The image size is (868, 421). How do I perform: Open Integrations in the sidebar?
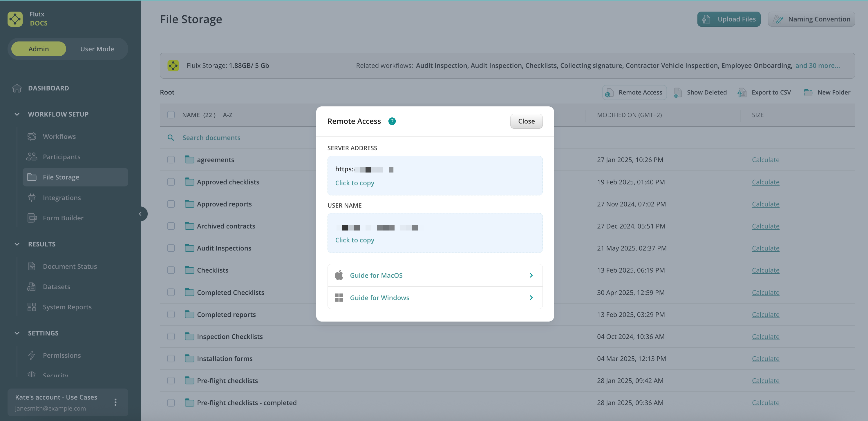[x=62, y=198]
